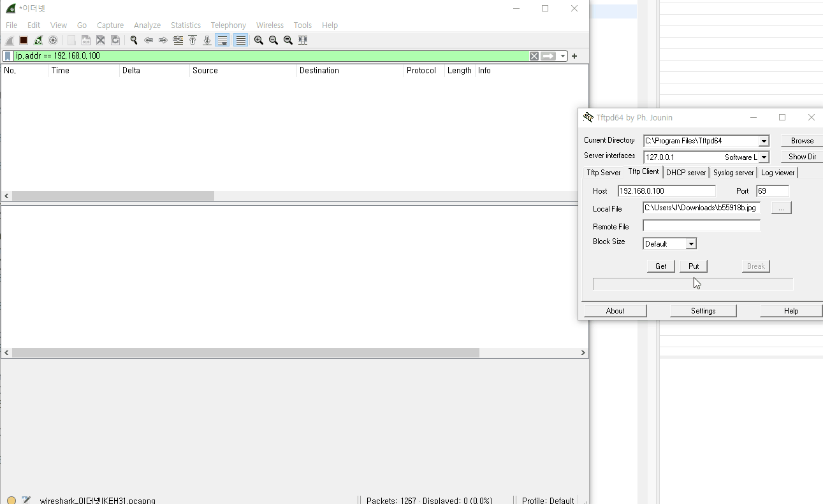Open Wireshark Edit menu
This screenshot has height=504, width=823.
click(x=34, y=25)
